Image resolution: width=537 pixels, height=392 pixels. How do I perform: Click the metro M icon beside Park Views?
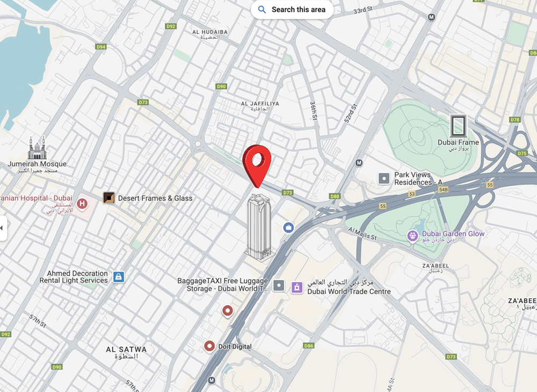[x=359, y=163]
